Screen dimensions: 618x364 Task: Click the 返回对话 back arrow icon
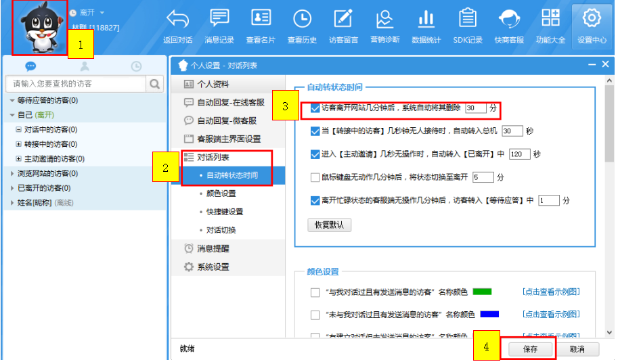pyautogui.click(x=177, y=20)
